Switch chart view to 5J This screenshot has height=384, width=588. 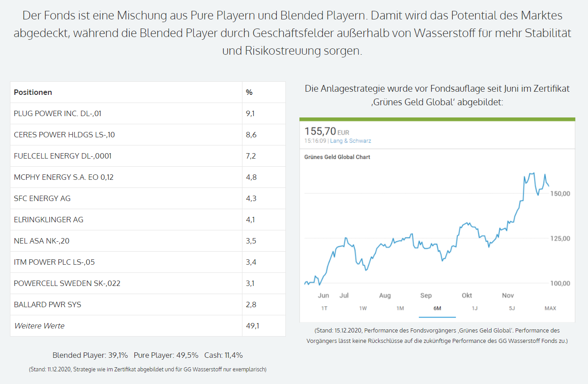(512, 308)
